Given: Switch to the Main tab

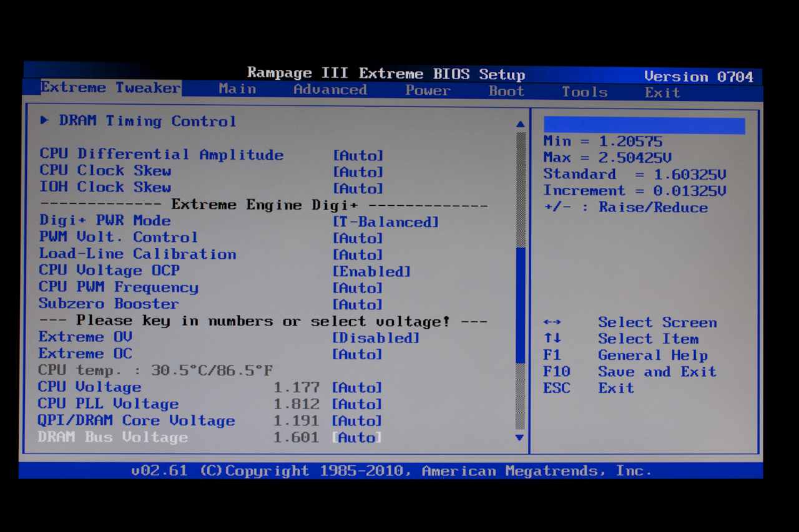Looking at the screenshot, I should 237,89.
